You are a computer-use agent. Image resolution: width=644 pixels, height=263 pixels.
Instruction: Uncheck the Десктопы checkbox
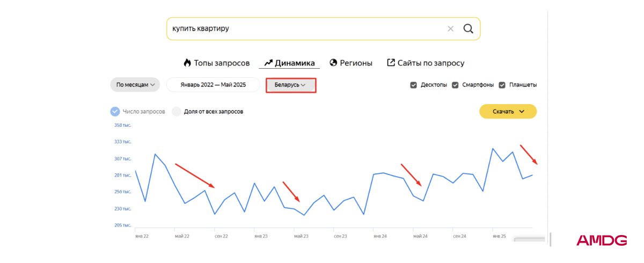(413, 85)
